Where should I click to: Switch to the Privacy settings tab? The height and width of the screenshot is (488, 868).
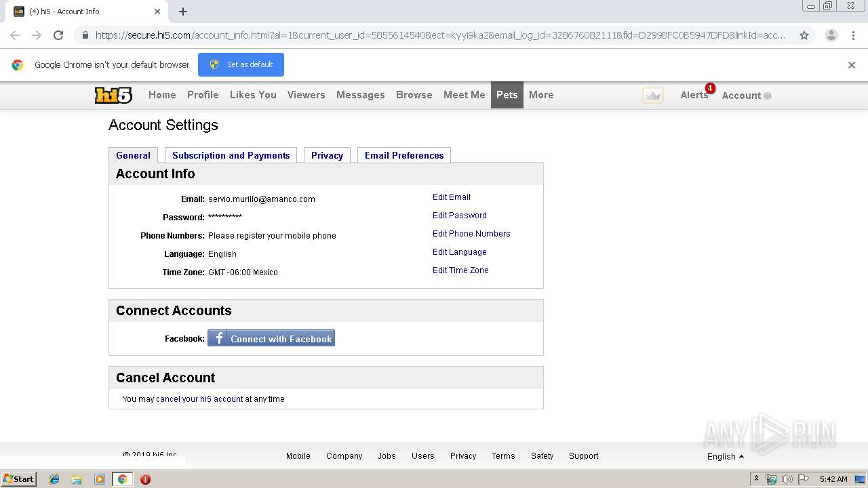tap(327, 155)
